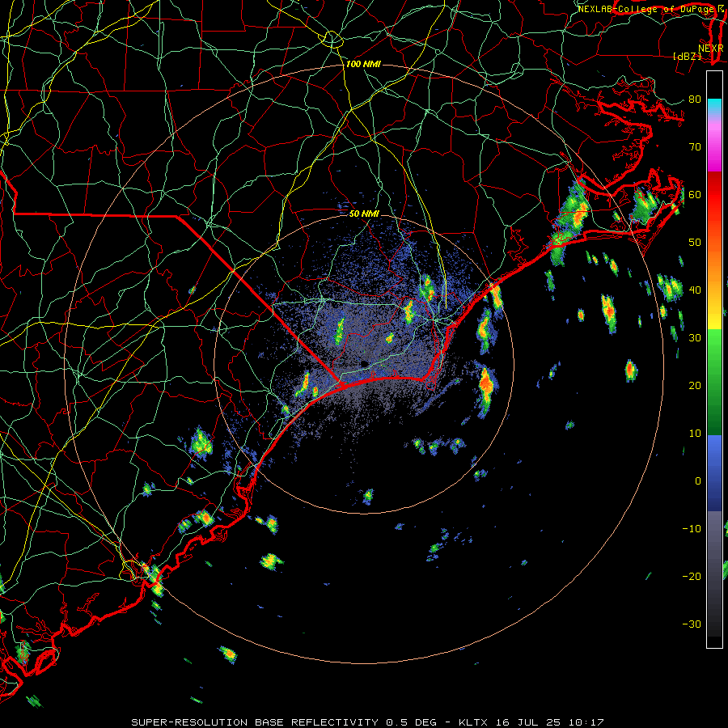
Task: Click the dBZ legend unit label
Action: pos(687,56)
